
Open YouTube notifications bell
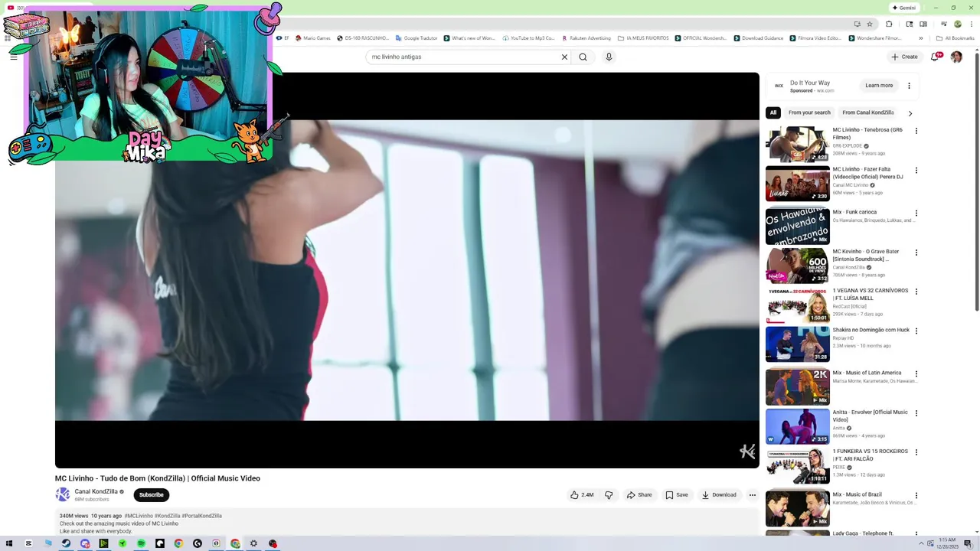935,57
